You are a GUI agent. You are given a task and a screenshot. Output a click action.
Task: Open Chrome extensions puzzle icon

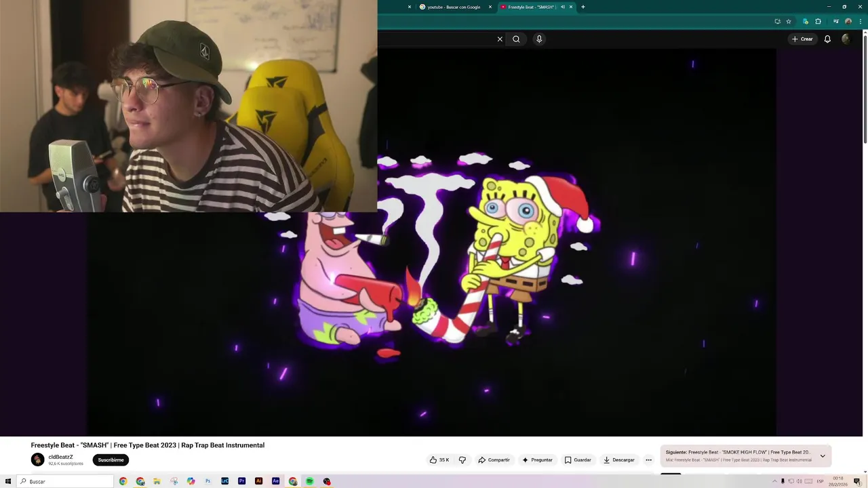point(818,21)
